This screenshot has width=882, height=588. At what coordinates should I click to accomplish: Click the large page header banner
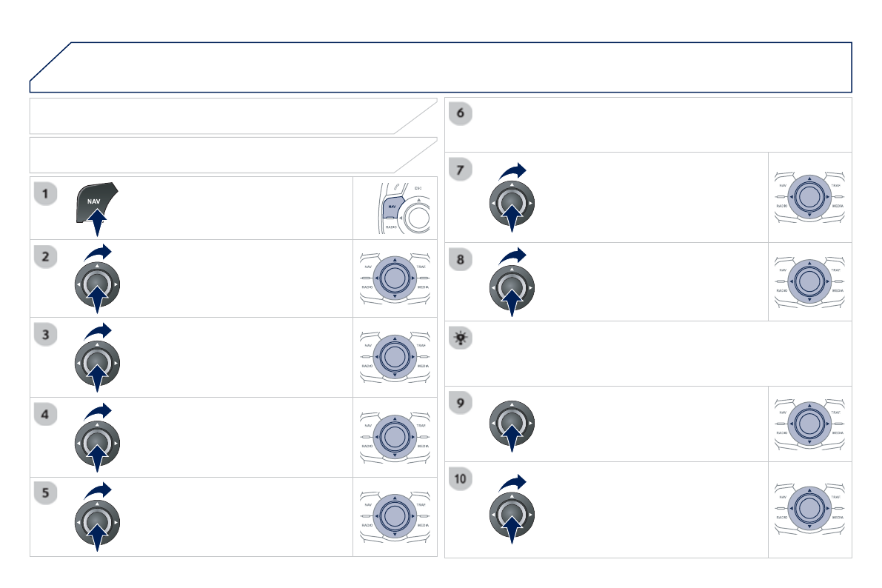441,67
